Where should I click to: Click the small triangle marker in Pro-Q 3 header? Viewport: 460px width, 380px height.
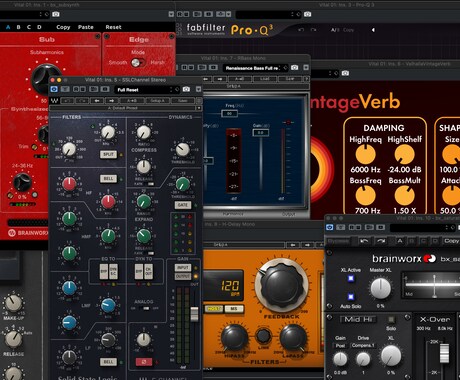coord(373,30)
